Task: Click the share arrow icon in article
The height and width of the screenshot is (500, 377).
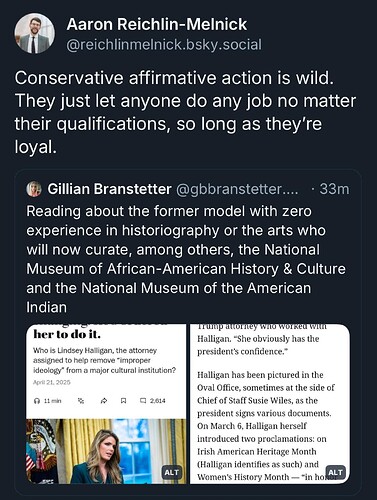Action: tap(103, 401)
